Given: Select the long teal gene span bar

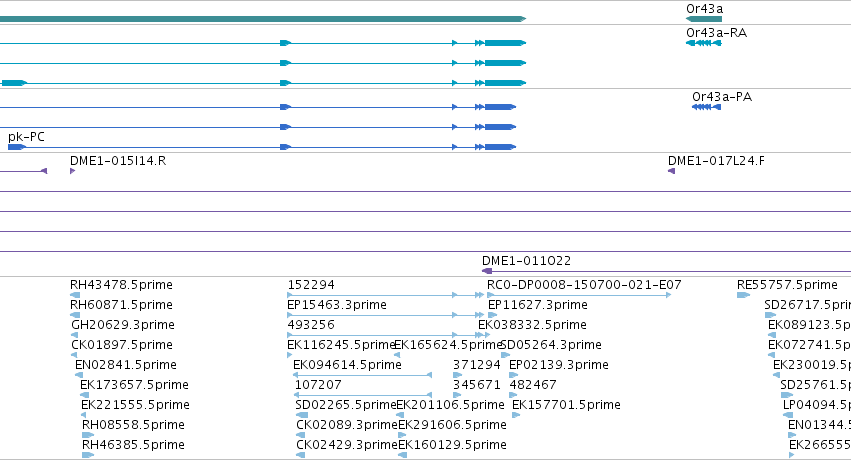Looking at the screenshot, I should point(263,19).
